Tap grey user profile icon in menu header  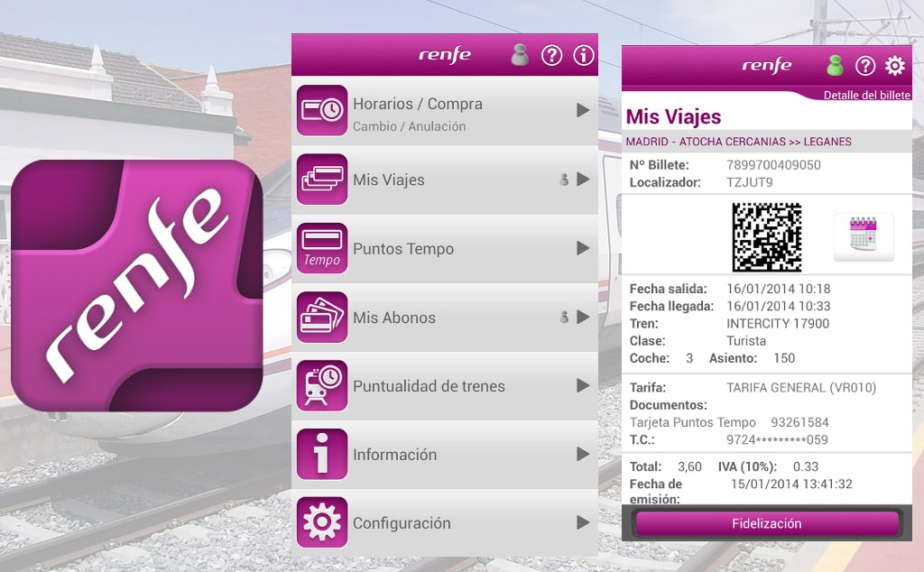pyautogui.click(x=519, y=55)
